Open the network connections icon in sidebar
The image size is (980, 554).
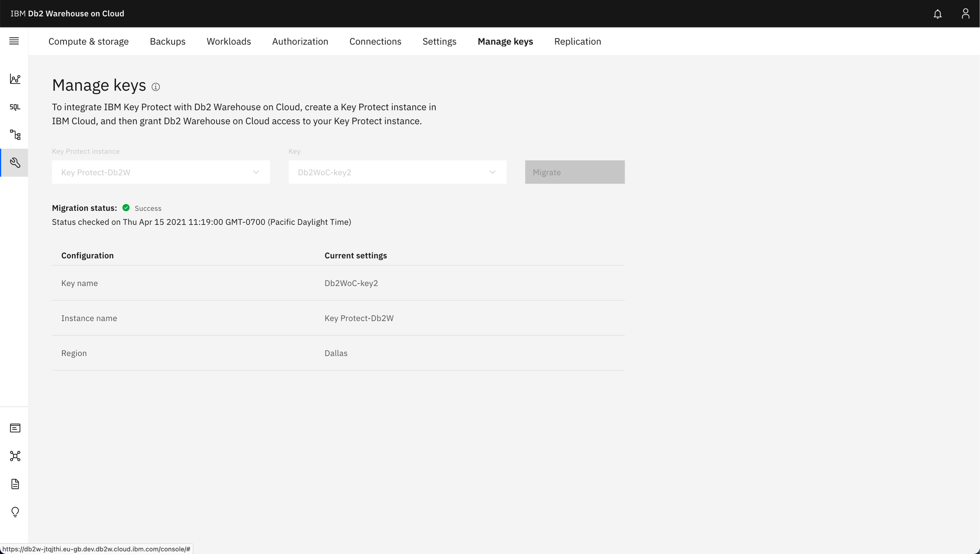pos(15,456)
